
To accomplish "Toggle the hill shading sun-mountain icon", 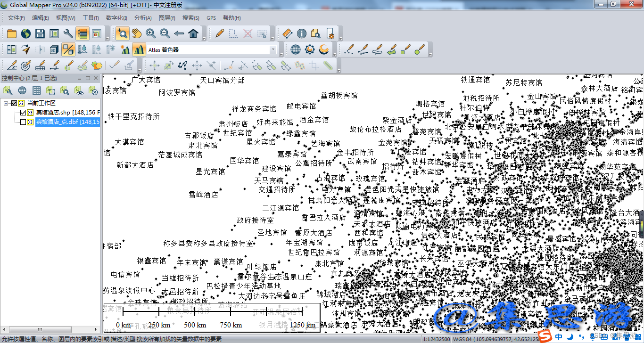I will 125,49.
